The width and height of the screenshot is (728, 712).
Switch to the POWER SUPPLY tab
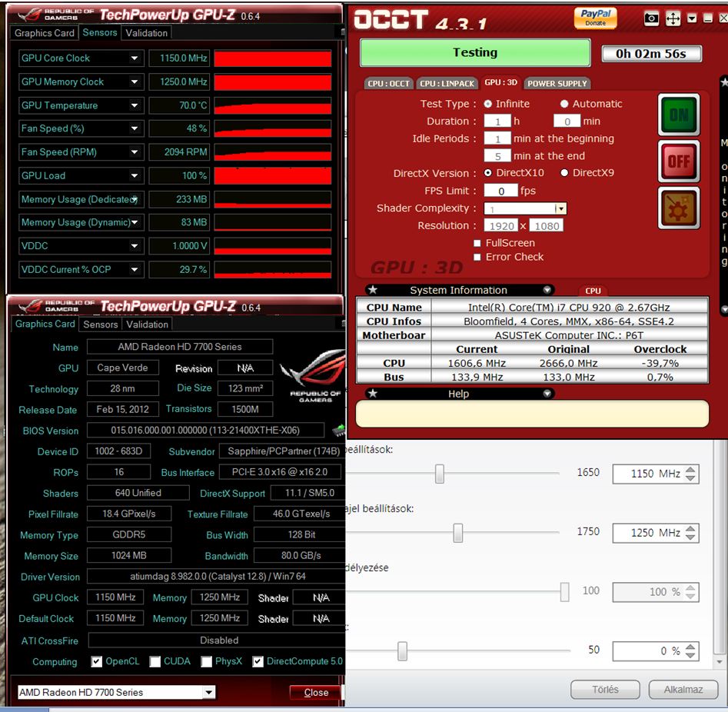pos(557,83)
